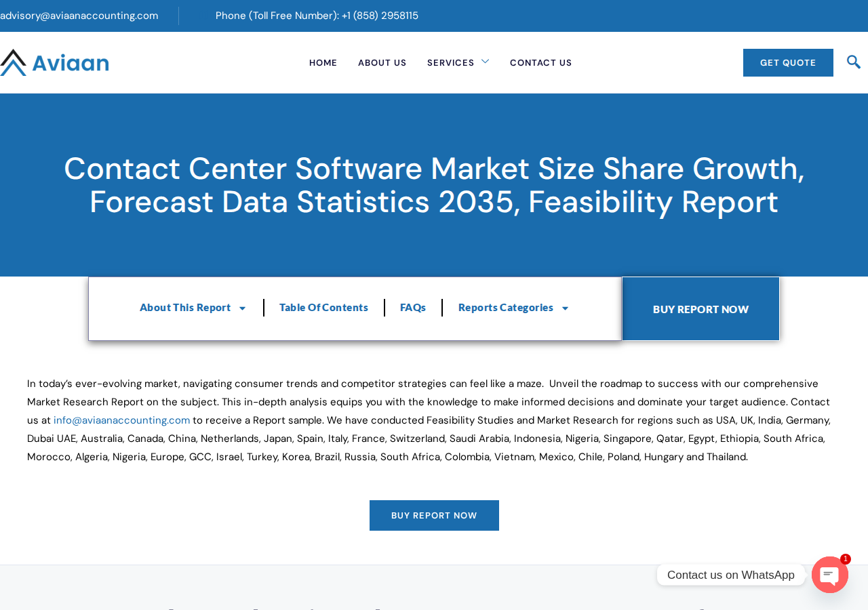The width and height of the screenshot is (868, 610).
Task: Go to the Home menu item
Action: 323,62
